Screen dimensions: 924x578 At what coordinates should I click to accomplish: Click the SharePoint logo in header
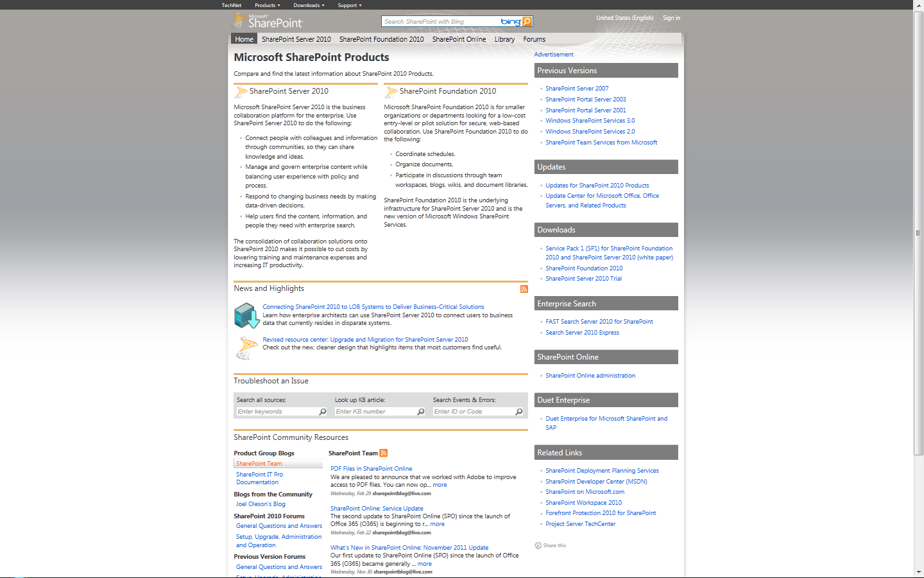[268, 21]
